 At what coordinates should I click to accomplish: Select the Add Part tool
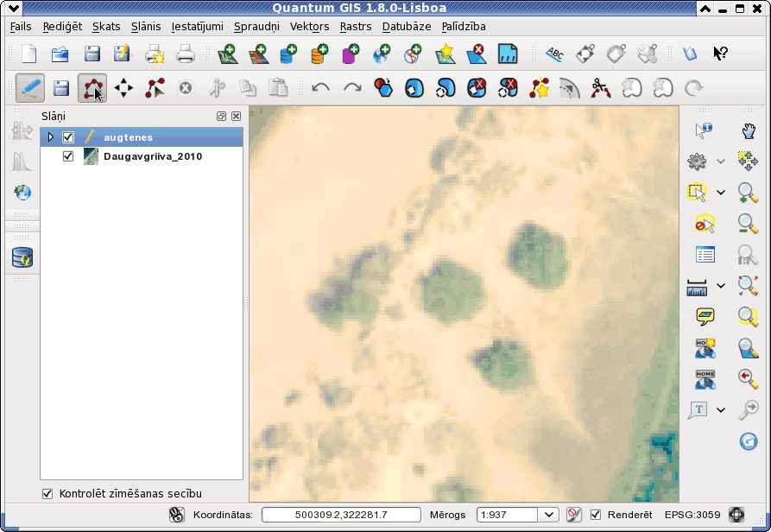[446, 88]
